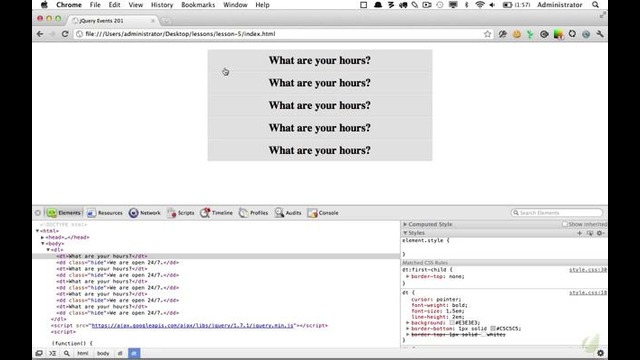Viewport: 640px width, 360px height.
Task: Expand the background property shorthand
Action: (x=407, y=322)
